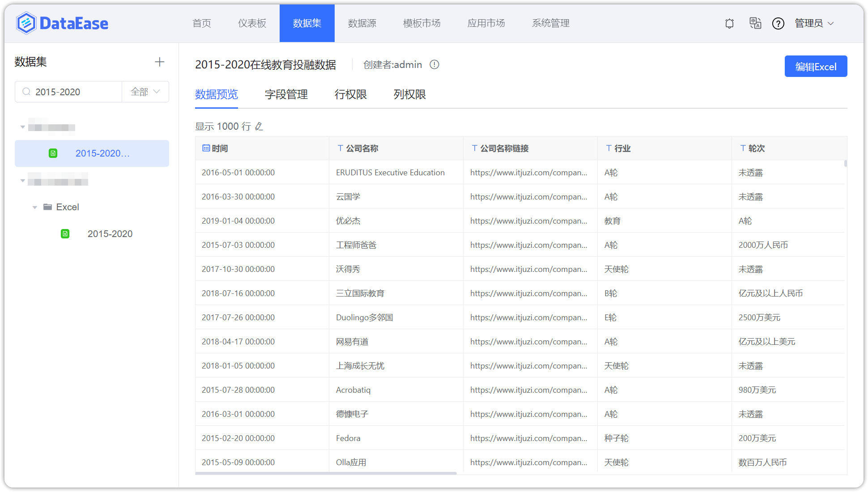This screenshot has width=868, height=492.
Task: Click the calendar icon on 时间 column header
Action: point(207,148)
